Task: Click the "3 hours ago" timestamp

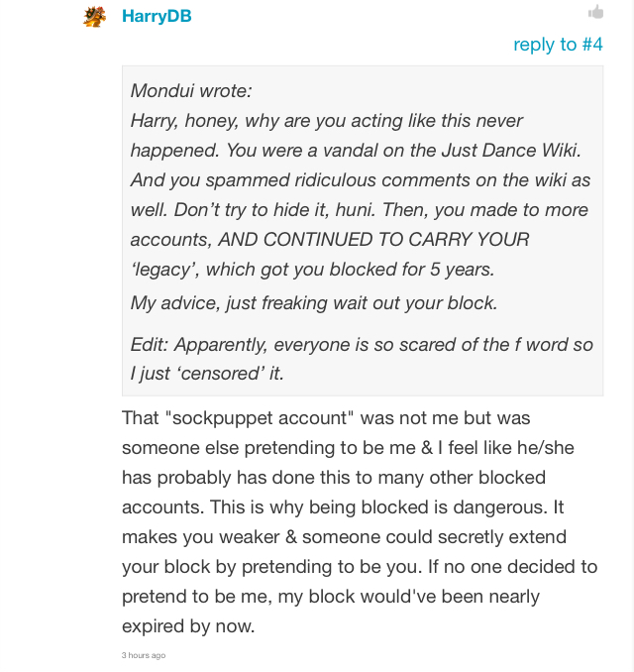Action: 144,655
